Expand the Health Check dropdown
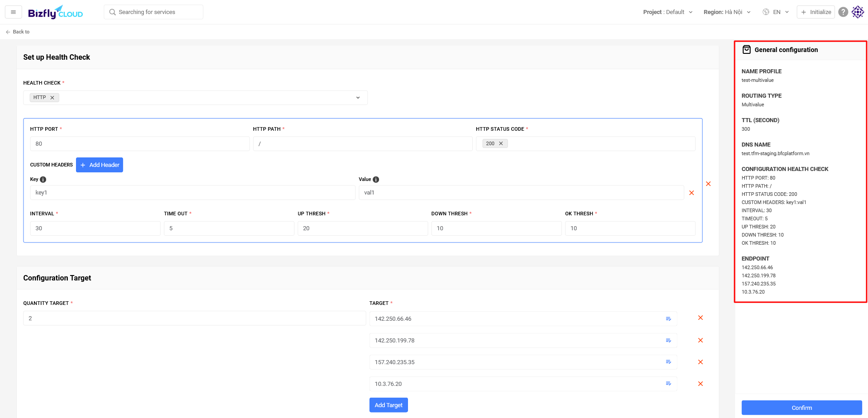 [358, 98]
